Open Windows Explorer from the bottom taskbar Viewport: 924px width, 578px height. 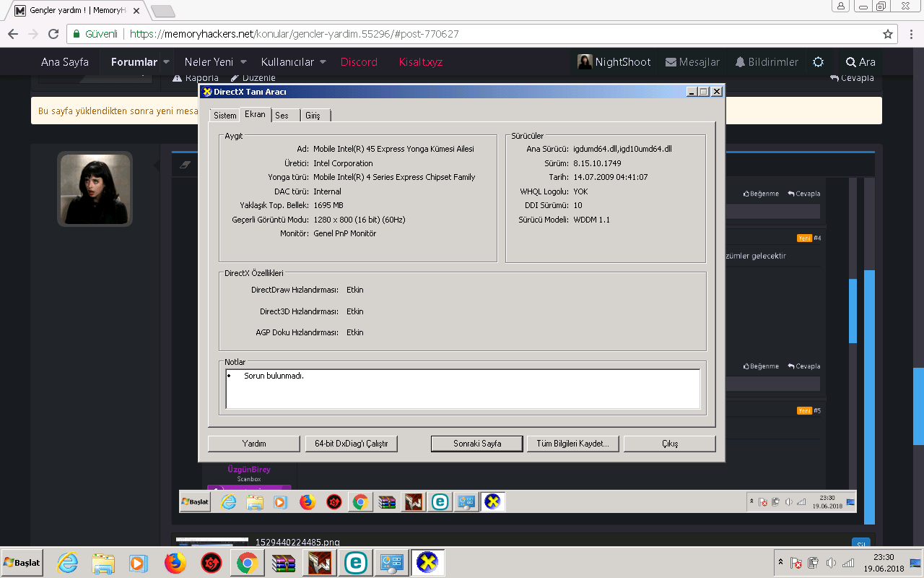(x=103, y=563)
